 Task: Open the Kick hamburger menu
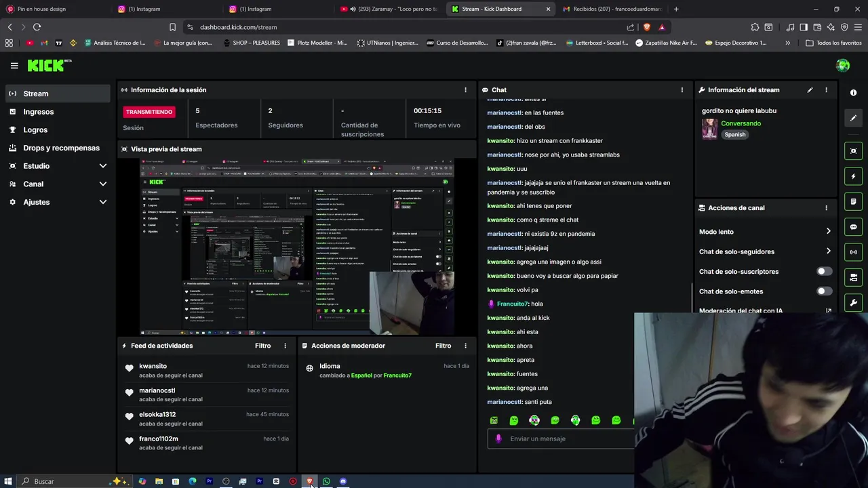[14, 66]
